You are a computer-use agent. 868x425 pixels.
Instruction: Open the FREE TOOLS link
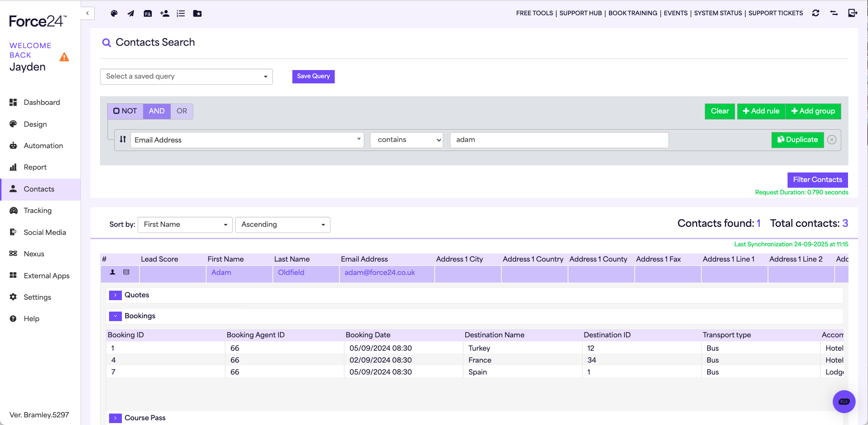pyautogui.click(x=535, y=13)
